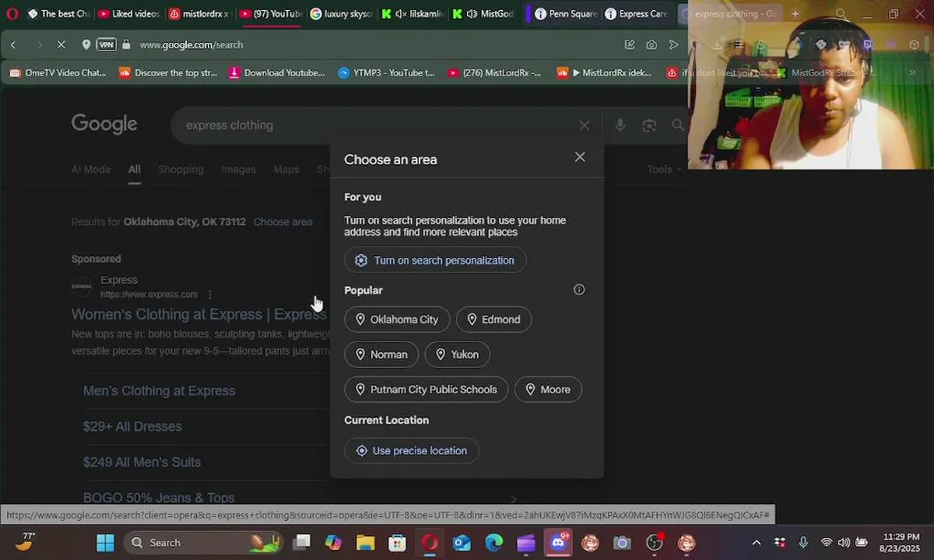Click the edit page icon in address bar
Screen dimensions: 934x560
[x=630, y=45]
